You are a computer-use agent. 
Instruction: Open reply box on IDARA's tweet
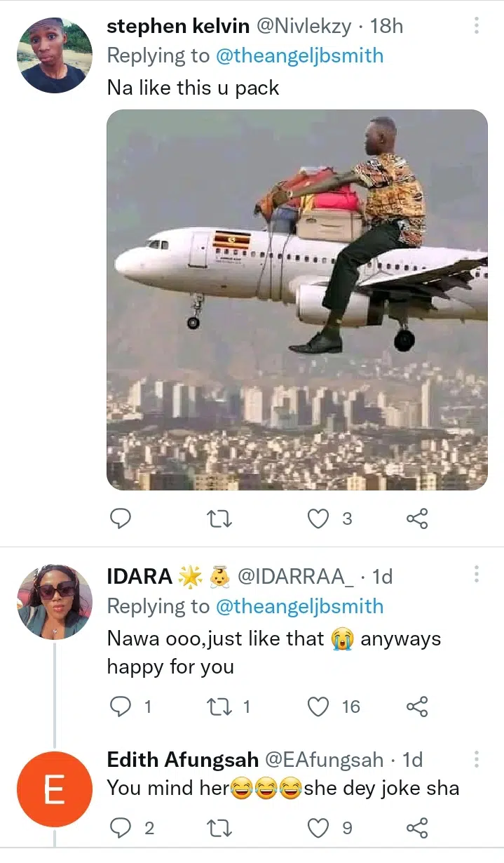point(121,707)
